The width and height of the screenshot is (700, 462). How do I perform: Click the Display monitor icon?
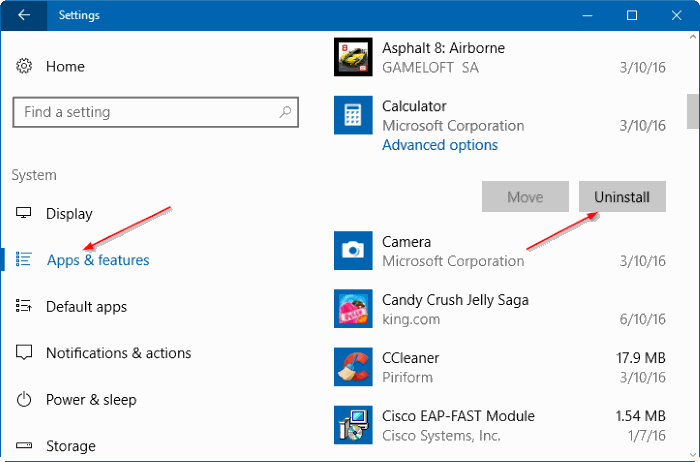(x=24, y=213)
